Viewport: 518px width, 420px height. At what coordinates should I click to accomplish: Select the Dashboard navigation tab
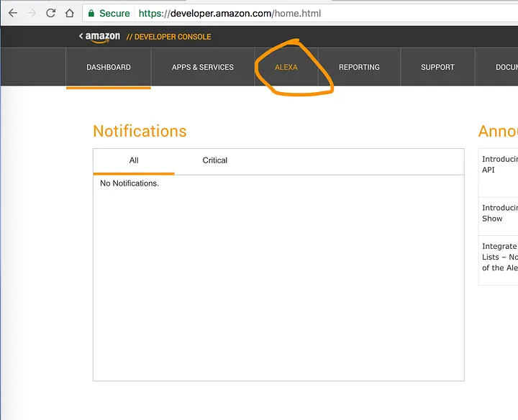click(x=109, y=67)
